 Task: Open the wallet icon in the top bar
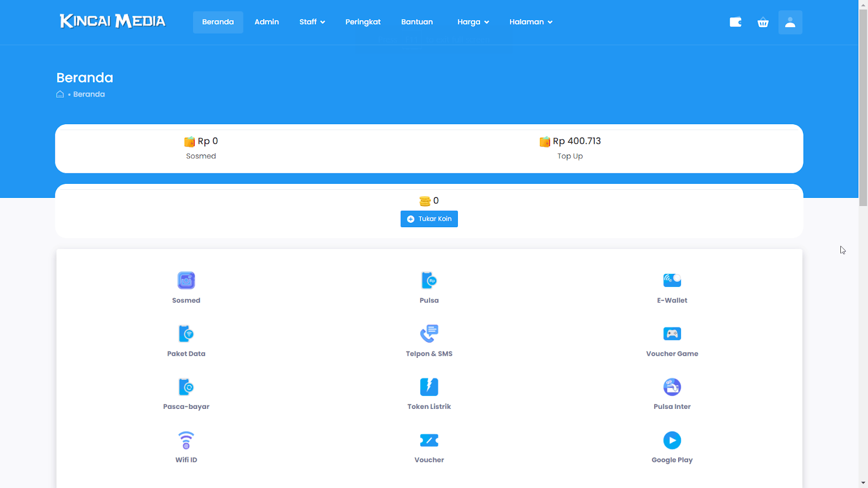click(735, 22)
